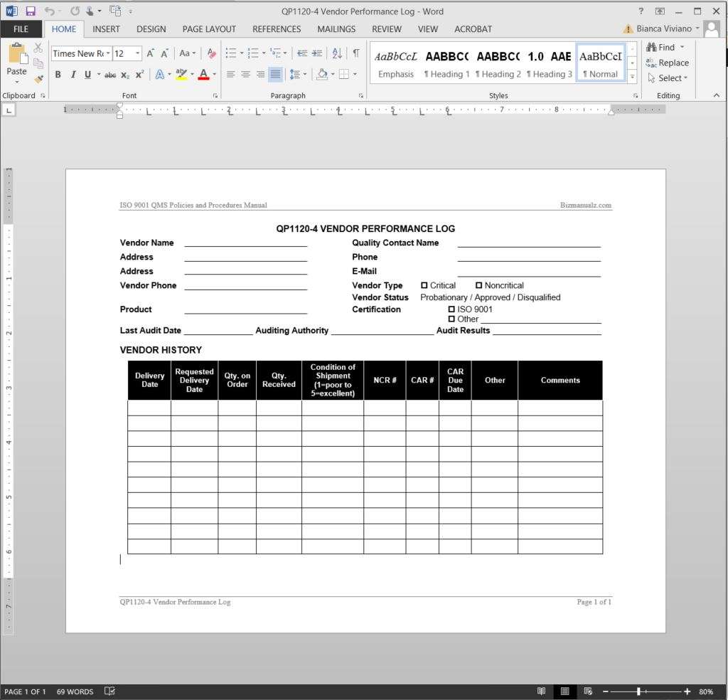Click the 69 WORDS count in the status bar

75,691
